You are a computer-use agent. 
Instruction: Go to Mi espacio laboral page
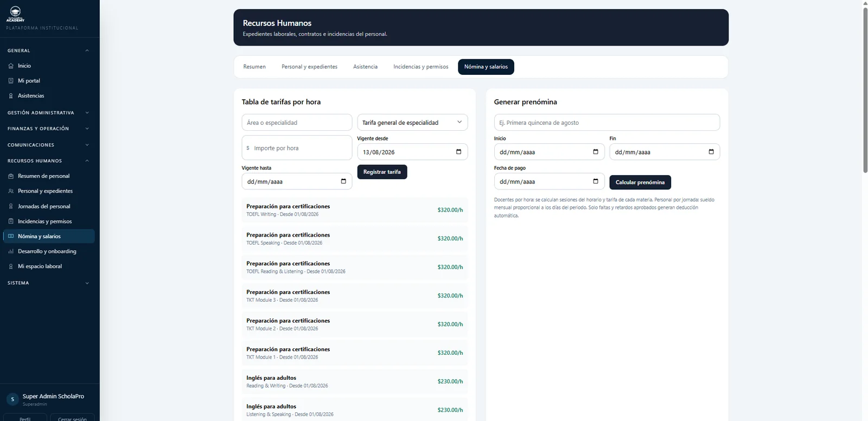pyautogui.click(x=49, y=266)
